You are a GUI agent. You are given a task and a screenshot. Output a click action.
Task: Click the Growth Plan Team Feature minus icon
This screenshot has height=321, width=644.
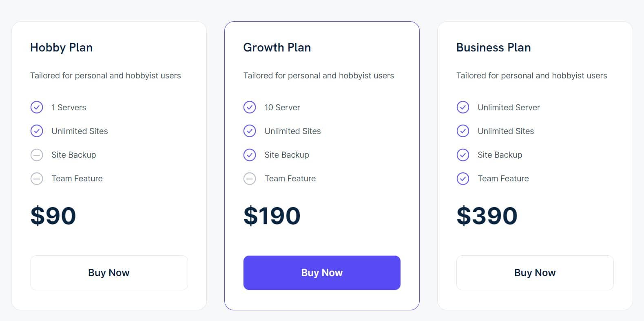250,178
